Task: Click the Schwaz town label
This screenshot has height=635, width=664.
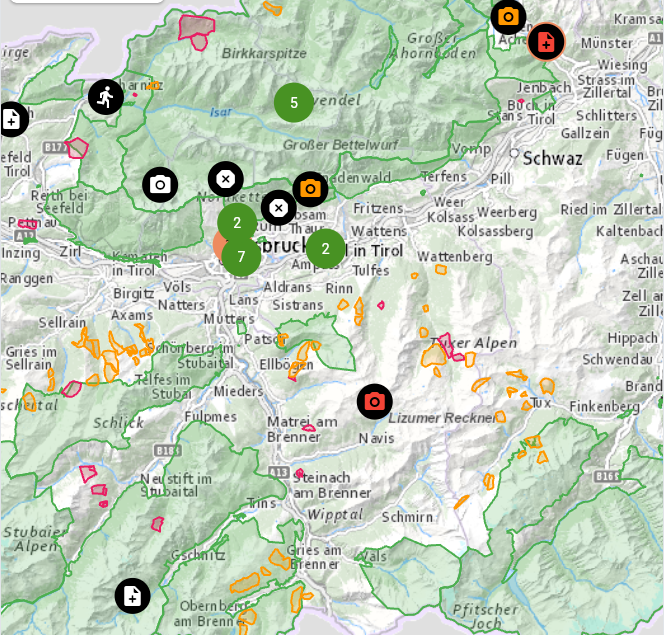Action: tap(552, 158)
